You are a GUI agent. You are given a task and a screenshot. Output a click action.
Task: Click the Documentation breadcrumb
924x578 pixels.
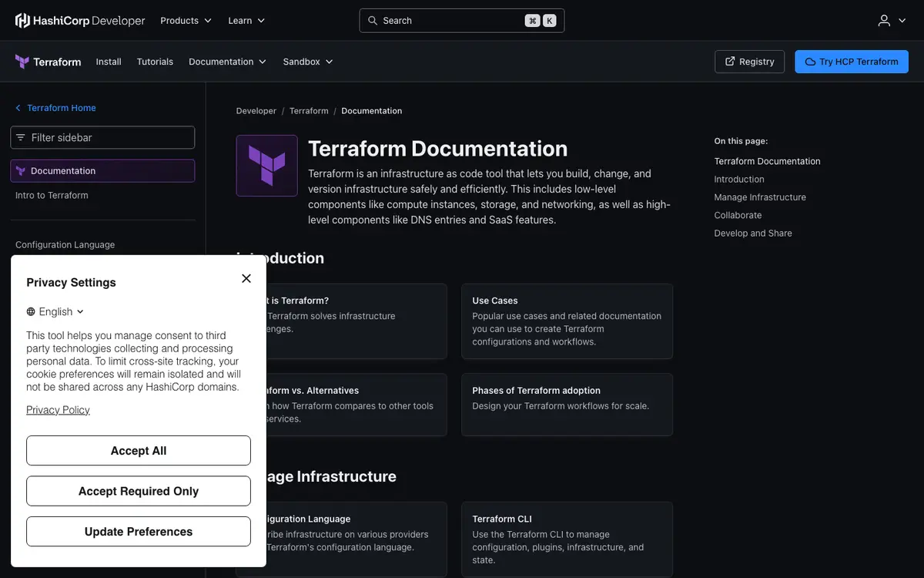tap(371, 111)
